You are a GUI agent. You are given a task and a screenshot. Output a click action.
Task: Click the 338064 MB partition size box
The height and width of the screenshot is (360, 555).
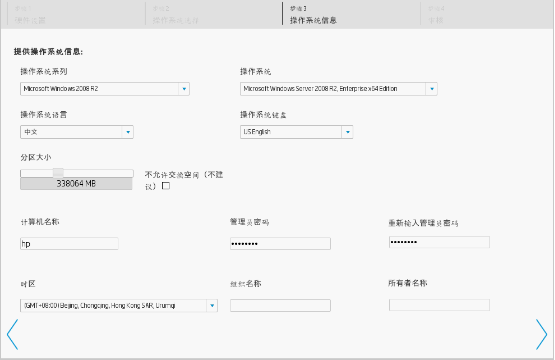click(x=76, y=184)
